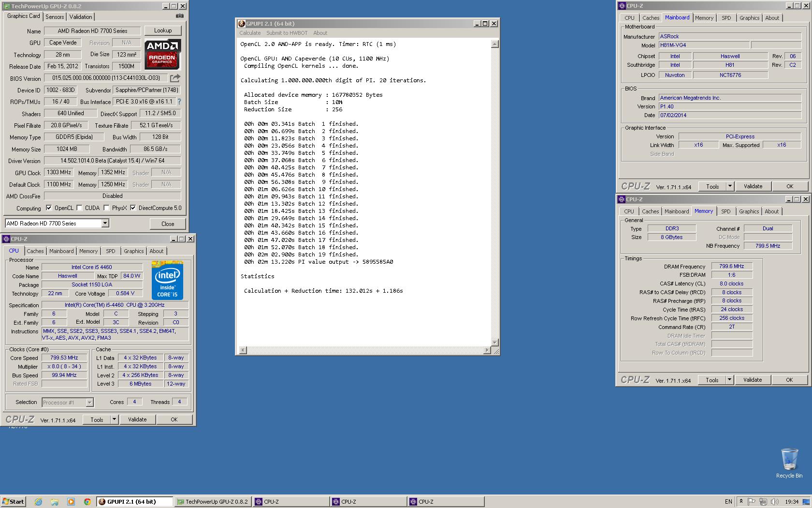The image size is (812, 508).
Task: Click the AMD Radeon Graphics logo
Action: pyautogui.click(x=162, y=54)
